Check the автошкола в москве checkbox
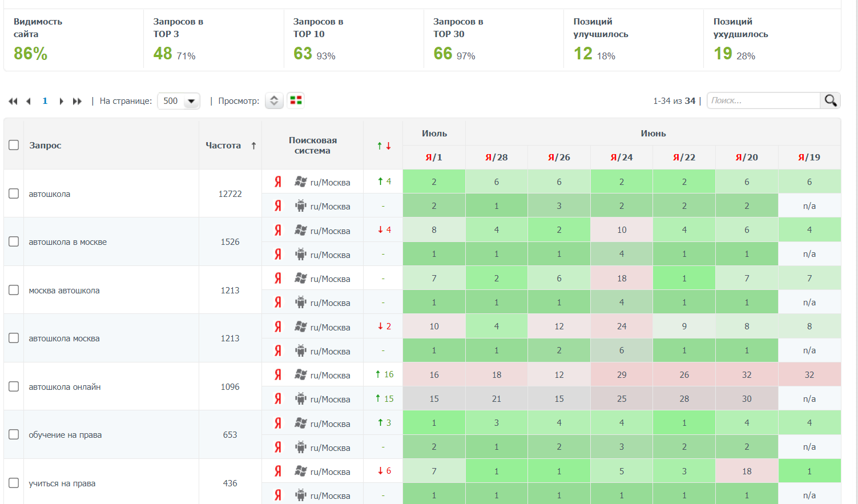 pyautogui.click(x=14, y=241)
